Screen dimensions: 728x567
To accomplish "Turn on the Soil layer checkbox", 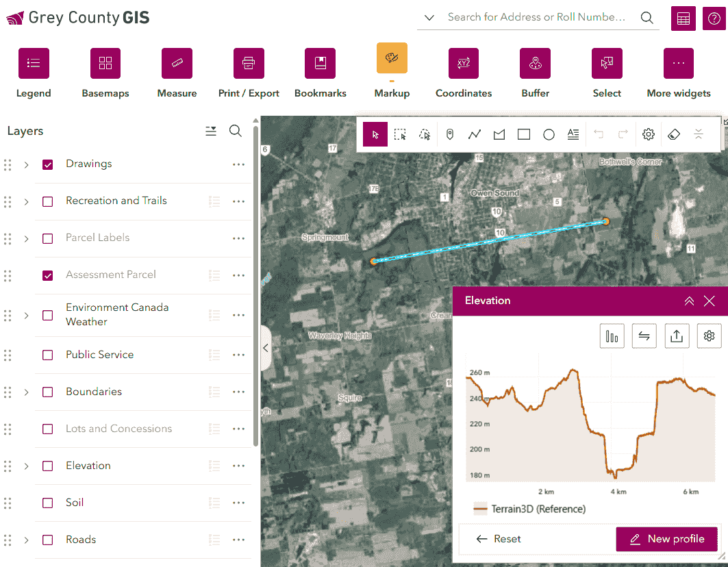I will click(x=47, y=503).
